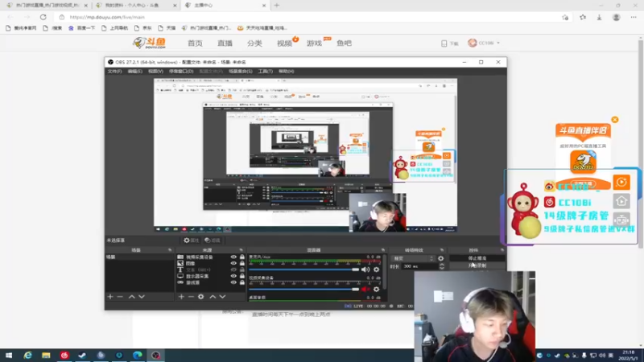This screenshot has height=362, width=644.
Task: Open settings gear for the 麦克风/Aux channel
Action: [x=376, y=269]
